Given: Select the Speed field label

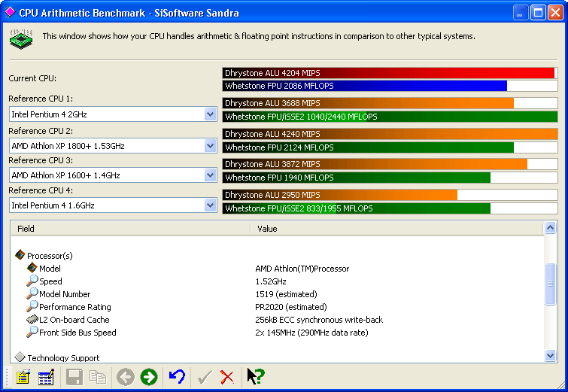Looking at the screenshot, I should tap(50, 281).
